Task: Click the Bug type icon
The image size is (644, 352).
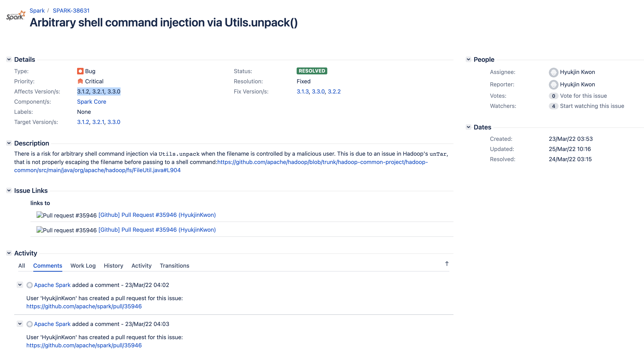Action: (80, 71)
